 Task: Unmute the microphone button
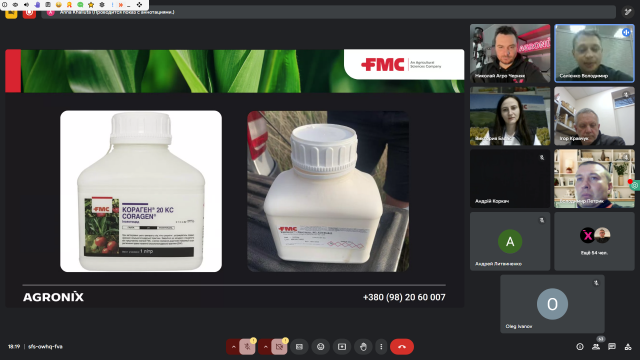tap(247, 347)
